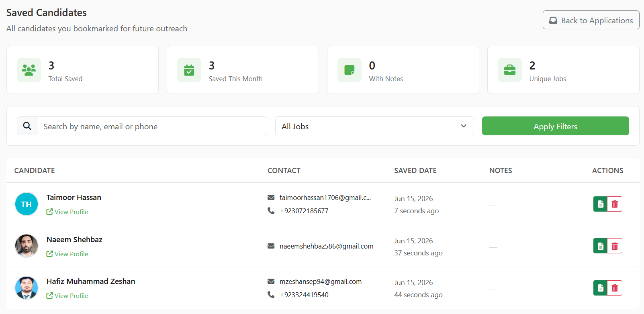Viewport: 644px width, 314px height.
Task: Click the Total Saved label
Action: point(65,79)
